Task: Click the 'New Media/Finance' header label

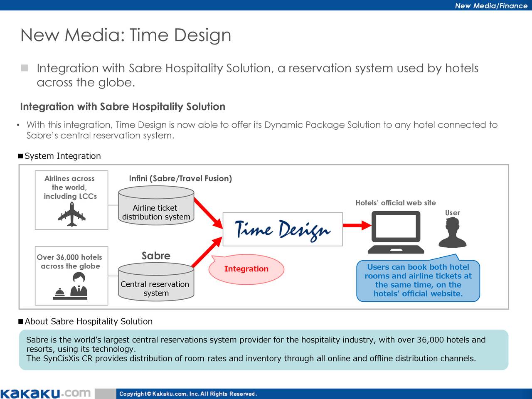Action: pos(491,5)
